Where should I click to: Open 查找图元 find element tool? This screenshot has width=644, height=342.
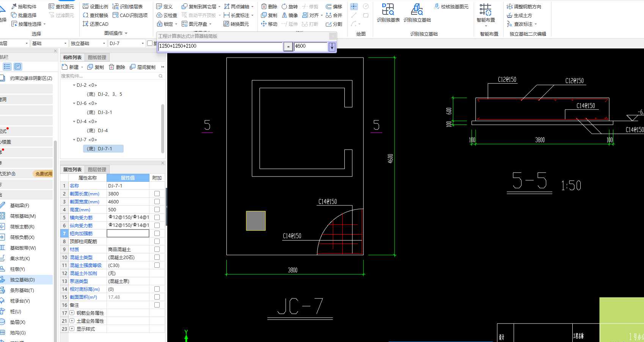pos(61,6)
